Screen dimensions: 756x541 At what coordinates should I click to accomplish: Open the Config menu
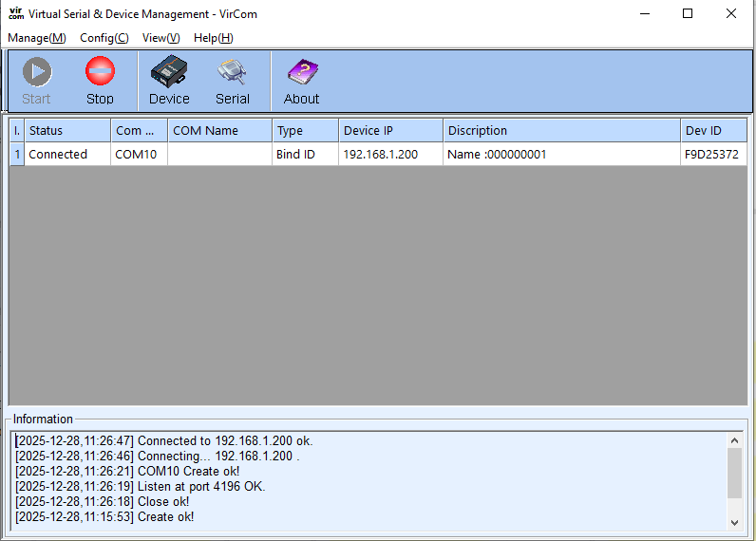104,38
